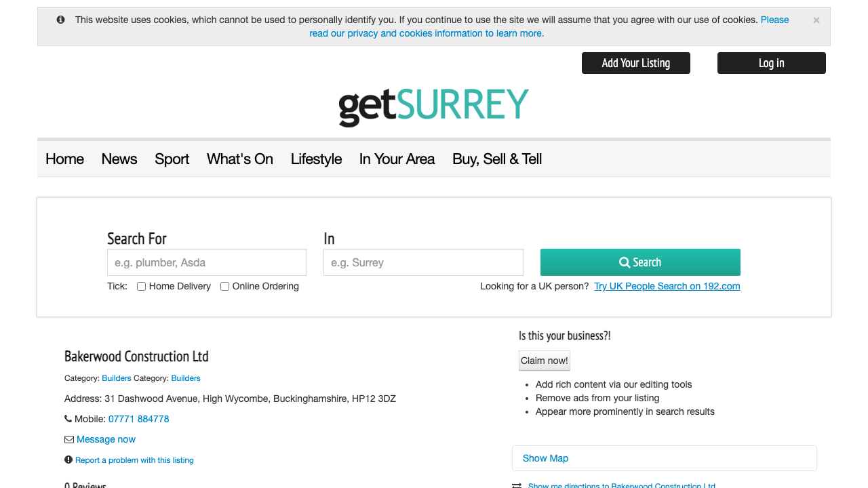The height and width of the screenshot is (488, 868).
Task: Open the UK People Search on 192.com link
Action: click(x=667, y=286)
